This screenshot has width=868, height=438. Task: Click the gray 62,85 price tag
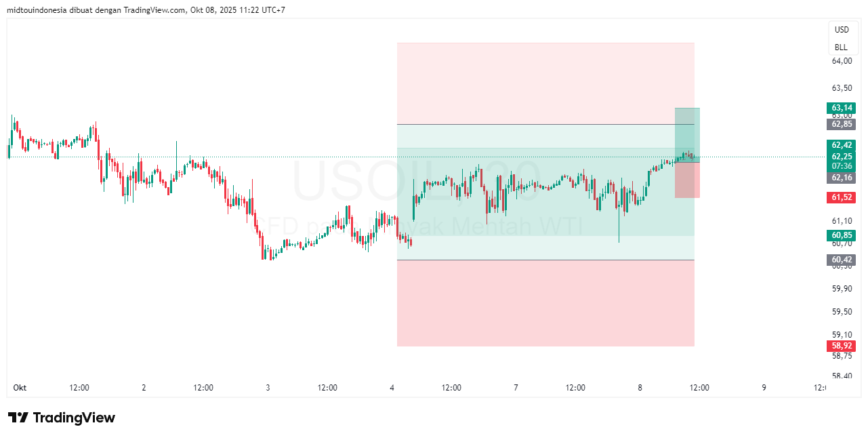pos(842,124)
